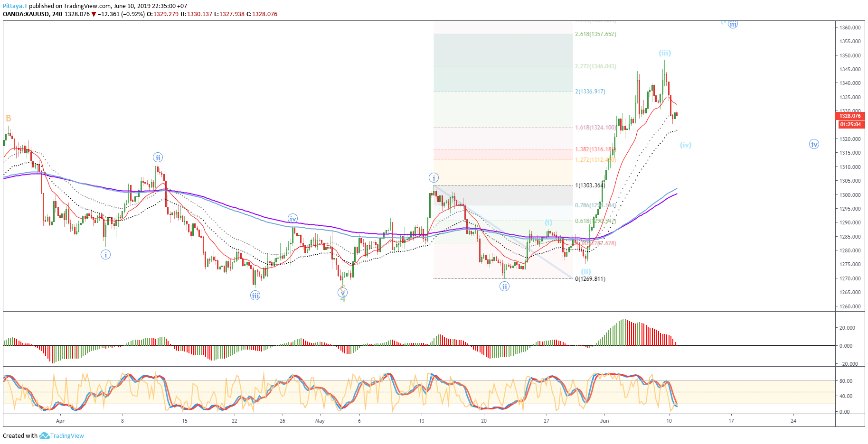Image resolution: width=868 pixels, height=444 pixels.
Task: Click the Fibonacci 2.272(1346.043) level label
Action: coord(595,66)
